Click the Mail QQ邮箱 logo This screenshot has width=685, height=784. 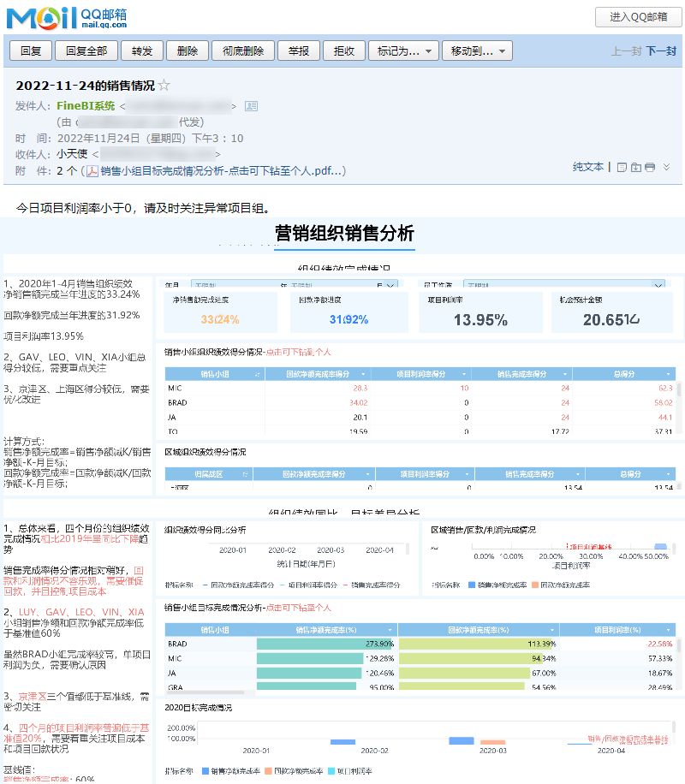pos(67,18)
